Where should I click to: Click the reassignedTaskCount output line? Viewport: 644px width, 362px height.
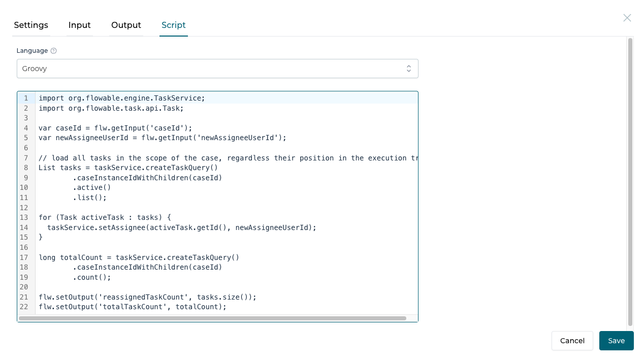[147, 297]
